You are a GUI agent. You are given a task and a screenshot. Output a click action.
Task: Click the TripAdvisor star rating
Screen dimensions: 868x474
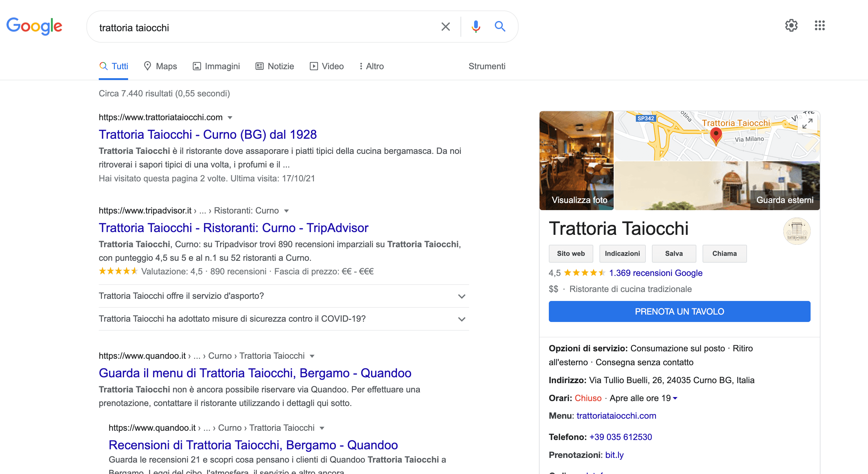click(118, 271)
